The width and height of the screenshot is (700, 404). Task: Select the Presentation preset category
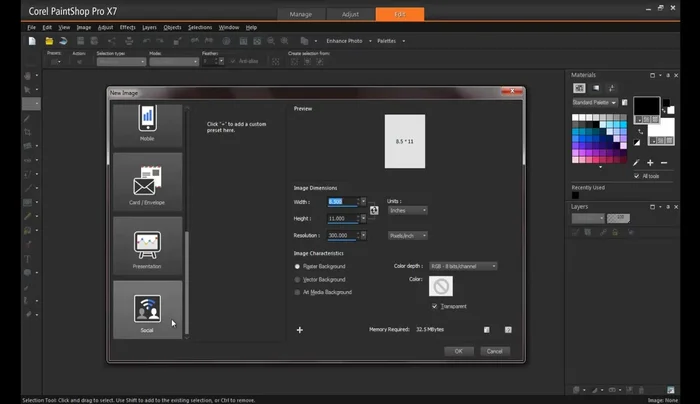[147, 245]
